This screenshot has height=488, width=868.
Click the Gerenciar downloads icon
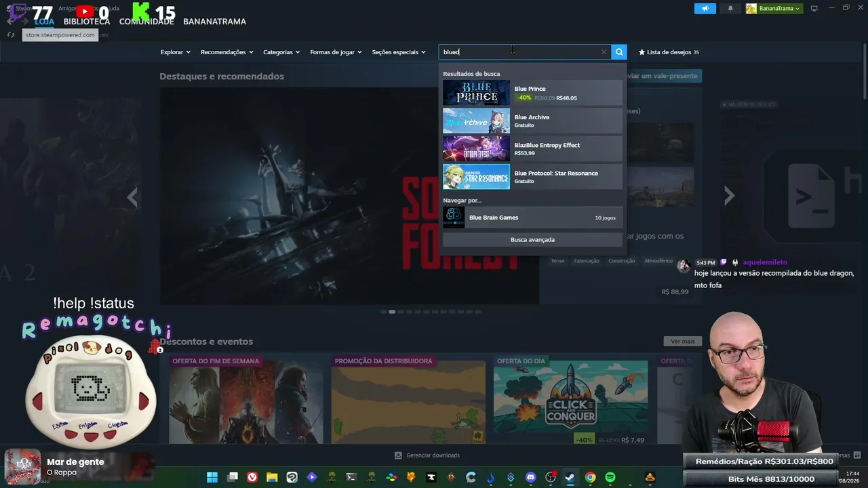point(399,455)
